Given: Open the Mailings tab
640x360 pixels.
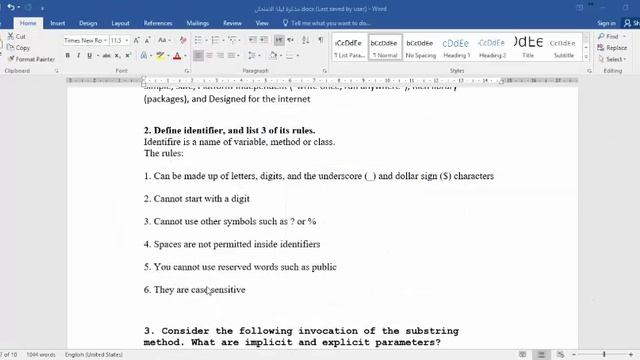Looking at the screenshot, I should [198, 23].
